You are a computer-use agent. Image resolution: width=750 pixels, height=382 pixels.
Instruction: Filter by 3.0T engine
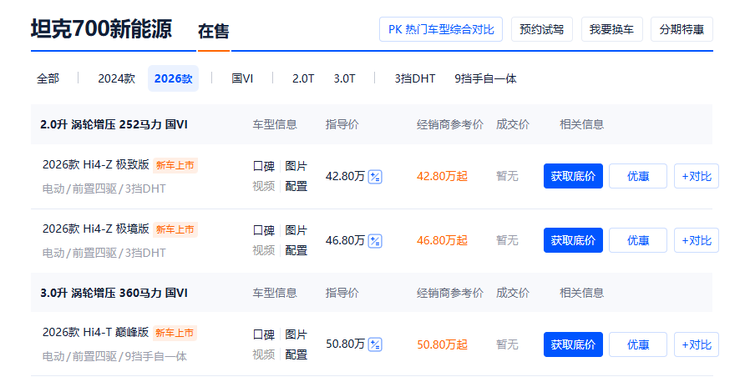344,78
